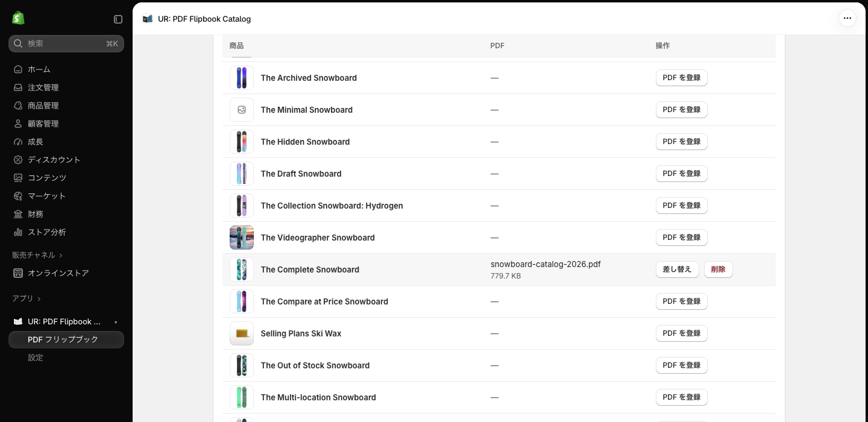Click The Compare at Price Snowboard thumbnail

242,301
